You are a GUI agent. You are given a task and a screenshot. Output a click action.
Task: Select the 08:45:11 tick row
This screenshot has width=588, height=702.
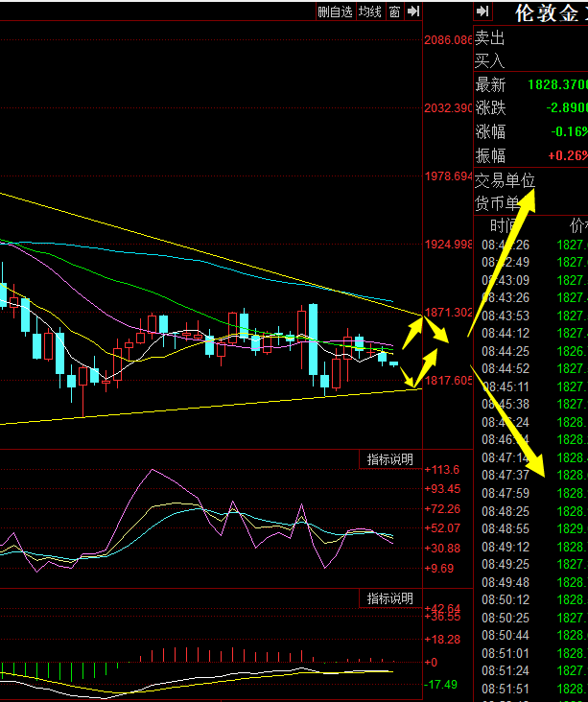pos(530,386)
